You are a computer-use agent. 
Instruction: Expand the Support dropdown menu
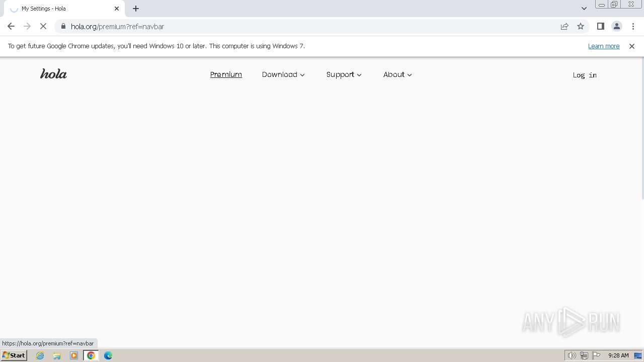point(344,74)
